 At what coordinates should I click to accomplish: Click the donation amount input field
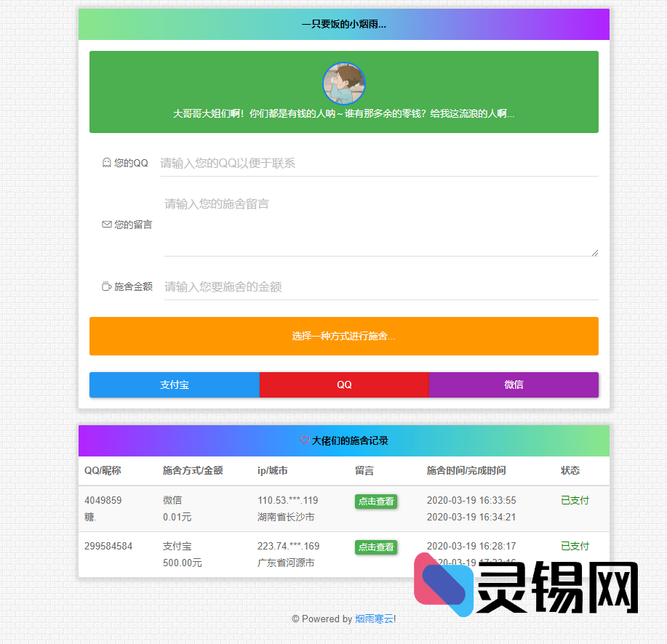(x=378, y=286)
